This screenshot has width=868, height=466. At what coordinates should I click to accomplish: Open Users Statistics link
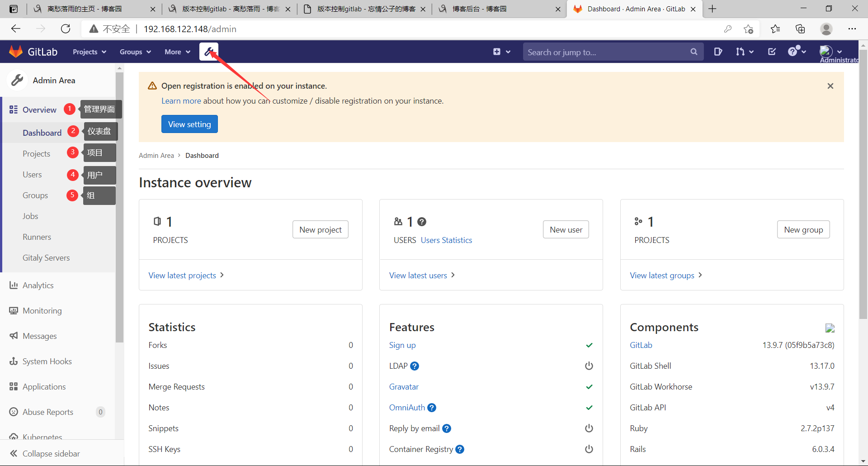pyautogui.click(x=446, y=240)
